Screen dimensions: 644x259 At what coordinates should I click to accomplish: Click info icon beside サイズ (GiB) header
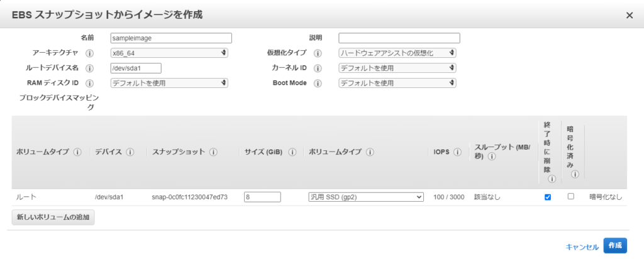292,152
